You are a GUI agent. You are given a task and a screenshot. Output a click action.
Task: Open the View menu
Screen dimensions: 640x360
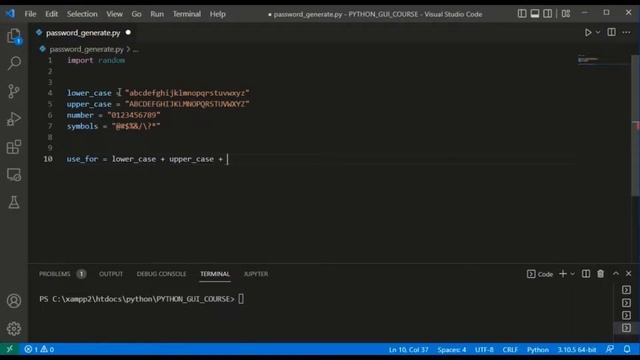114,14
